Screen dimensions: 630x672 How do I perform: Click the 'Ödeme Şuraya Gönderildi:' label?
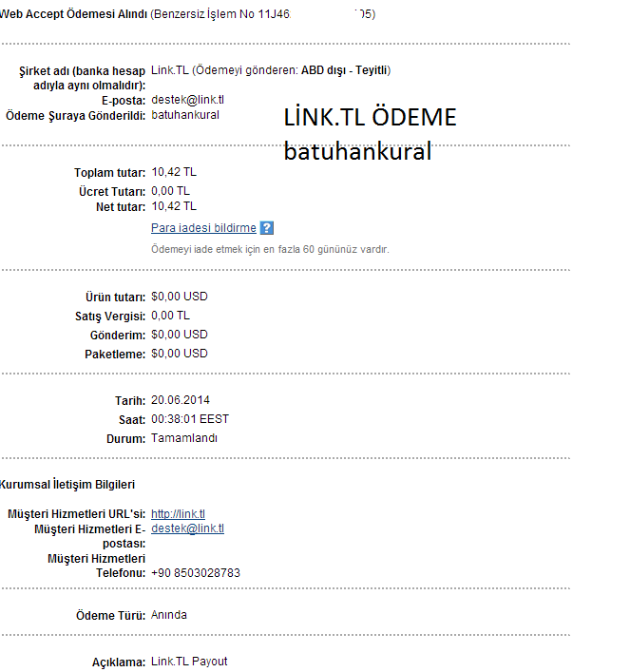(75, 116)
